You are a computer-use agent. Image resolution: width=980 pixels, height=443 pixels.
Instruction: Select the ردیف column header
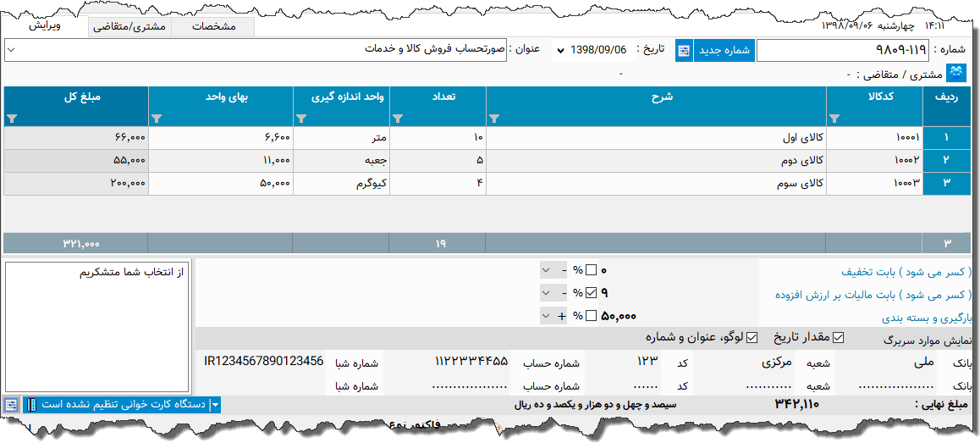click(x=949, y=107)
